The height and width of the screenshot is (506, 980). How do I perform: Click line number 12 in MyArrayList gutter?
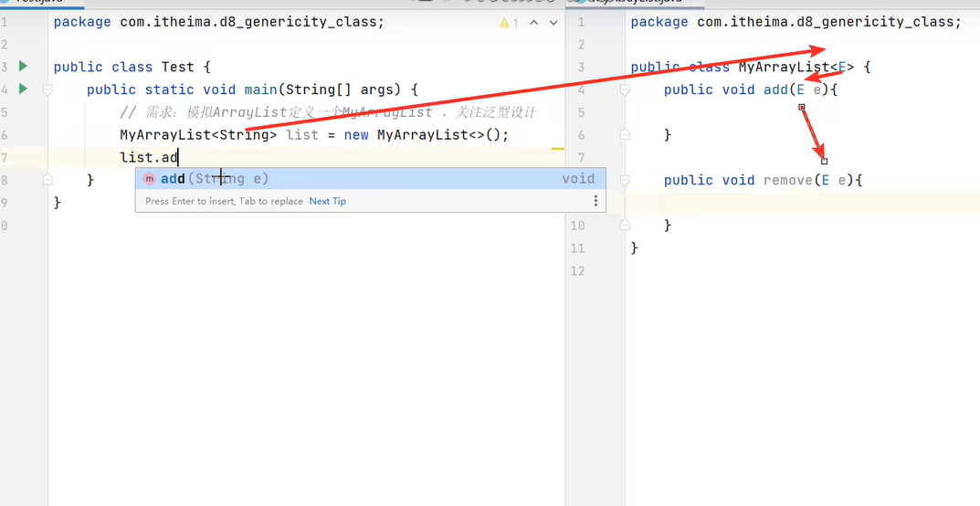click(577, 270)
